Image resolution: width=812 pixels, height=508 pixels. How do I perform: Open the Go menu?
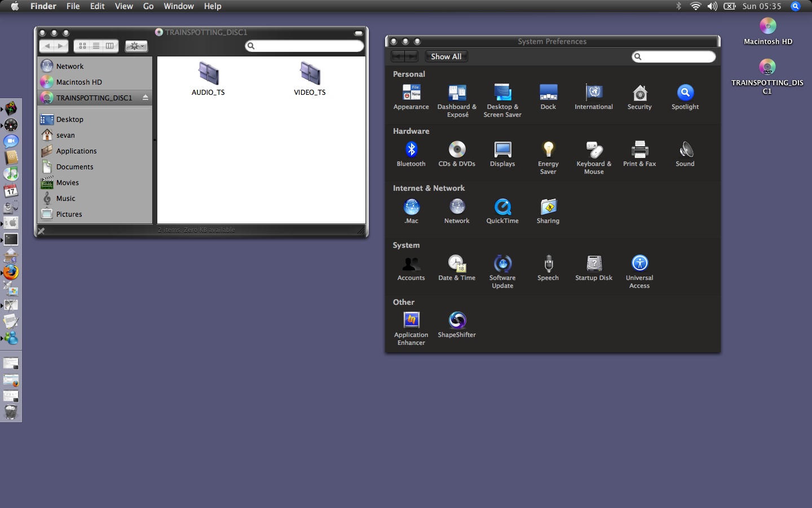click(148, 6)
